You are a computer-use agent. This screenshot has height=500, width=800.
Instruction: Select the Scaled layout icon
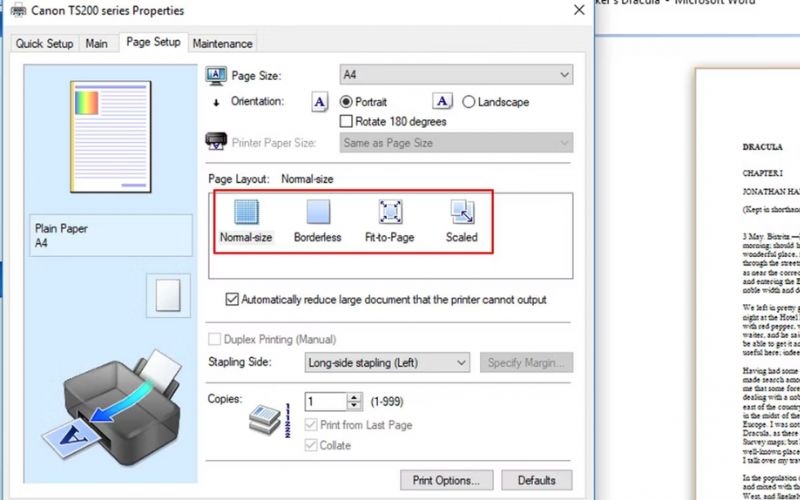pos(462,212)
